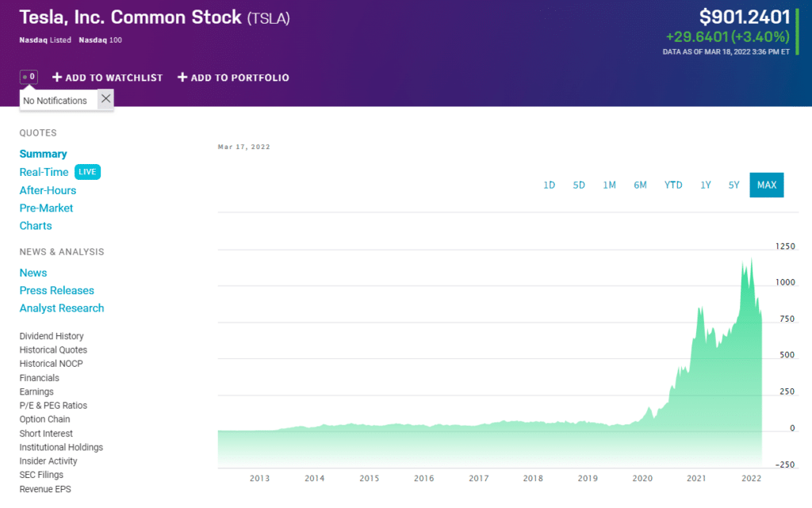Click the $901.2401 price value
Screen dimensions: 812x508
[744, 17]
